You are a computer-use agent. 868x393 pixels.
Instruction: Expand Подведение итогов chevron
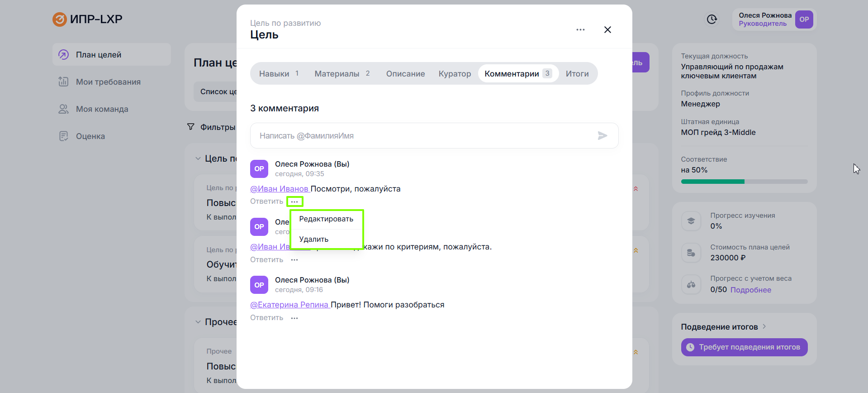764,326
